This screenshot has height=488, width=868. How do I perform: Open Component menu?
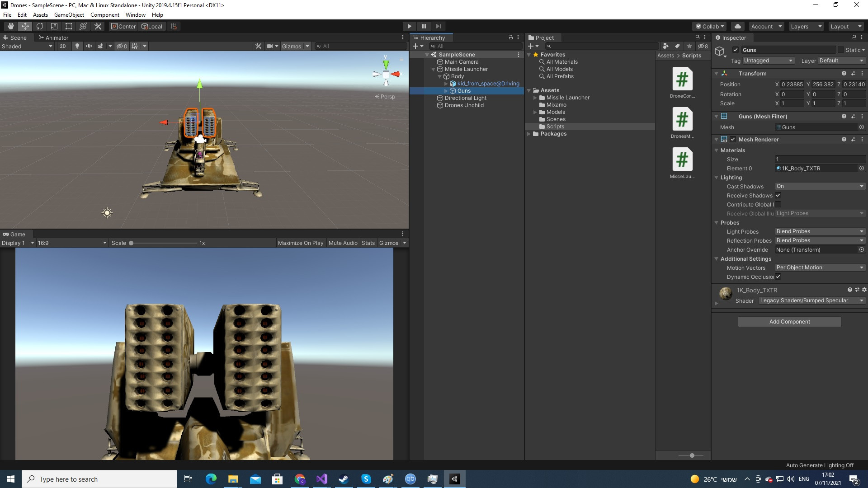click(x=105, y=15)
